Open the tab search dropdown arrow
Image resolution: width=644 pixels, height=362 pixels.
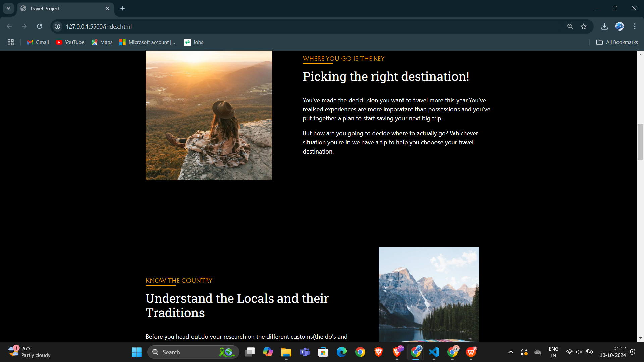(x=8, y=8)
